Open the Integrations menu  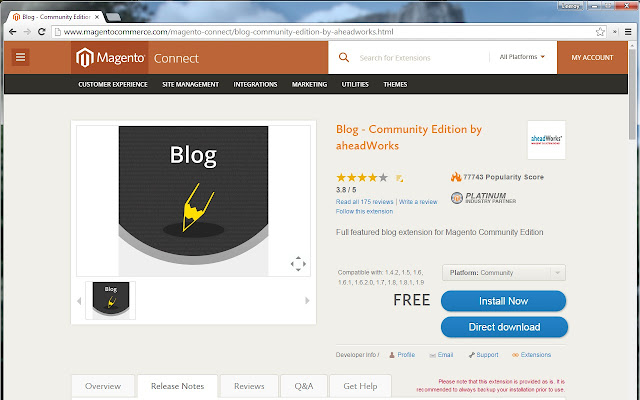255,84
